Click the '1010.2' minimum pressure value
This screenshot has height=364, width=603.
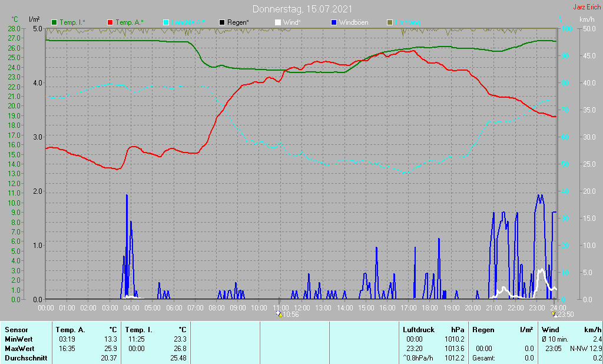[x=454, y=339]
